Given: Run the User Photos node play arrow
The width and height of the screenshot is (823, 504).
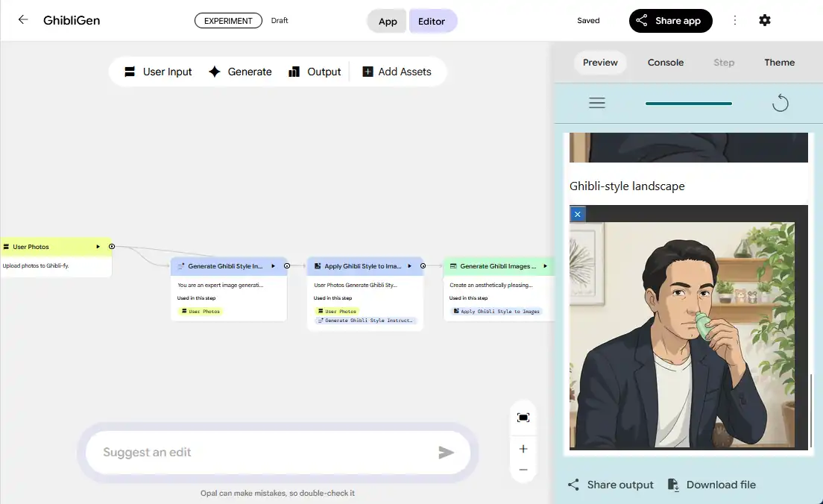Looking at the screenshot, I should [x=98, y=247].
